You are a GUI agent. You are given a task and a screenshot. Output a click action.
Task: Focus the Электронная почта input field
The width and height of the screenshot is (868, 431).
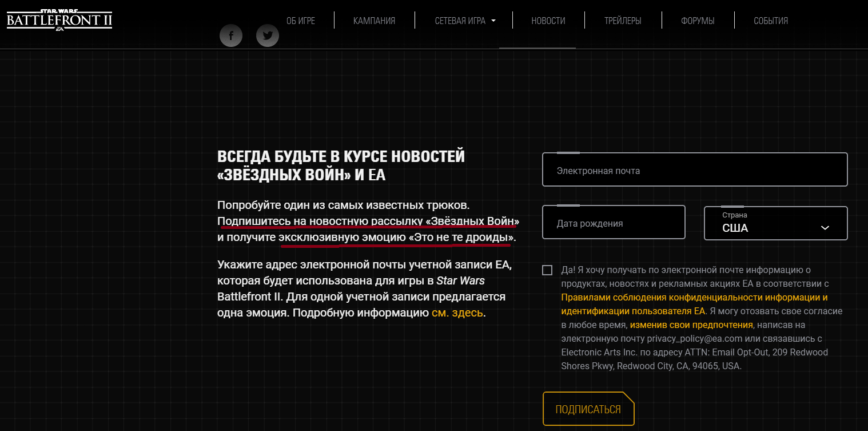[x=695, y=169]
